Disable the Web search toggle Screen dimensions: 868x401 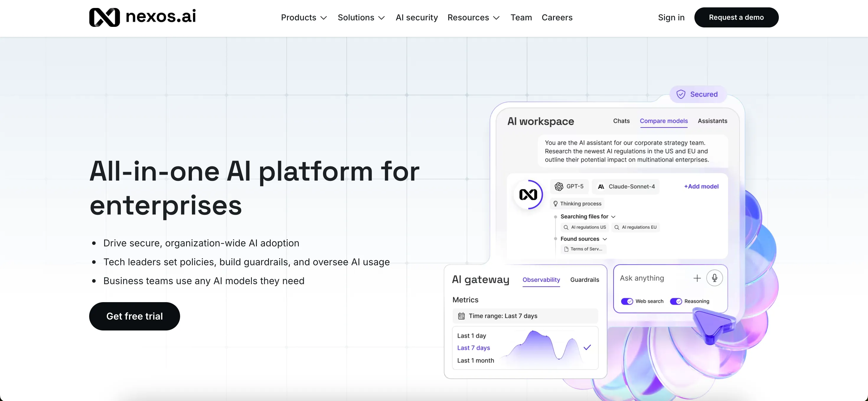tap(627, 301)
